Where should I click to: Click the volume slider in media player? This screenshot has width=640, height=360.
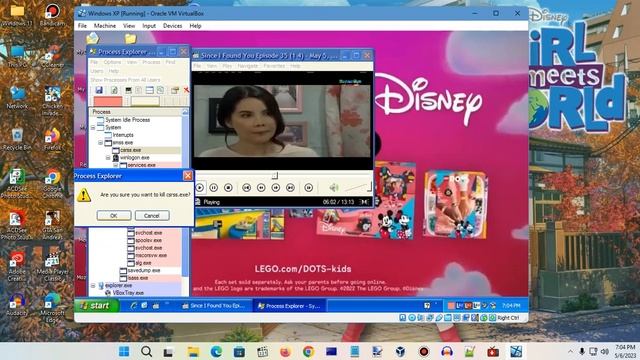point(358,187)
